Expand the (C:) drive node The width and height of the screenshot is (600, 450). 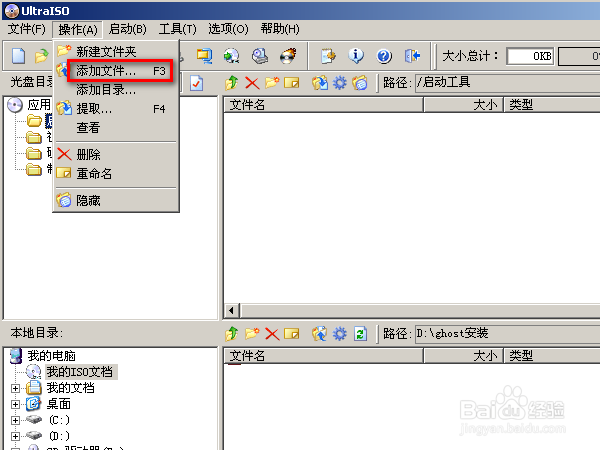coord(15,421)
